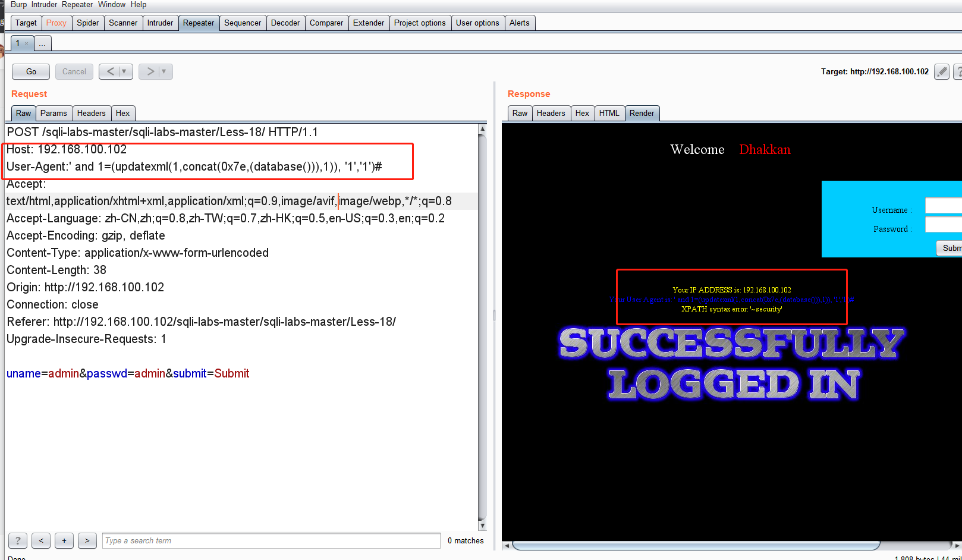The width and height of the screenshot is (962, 560).
Task: Show the response HTML view
Action: (609, 113)
